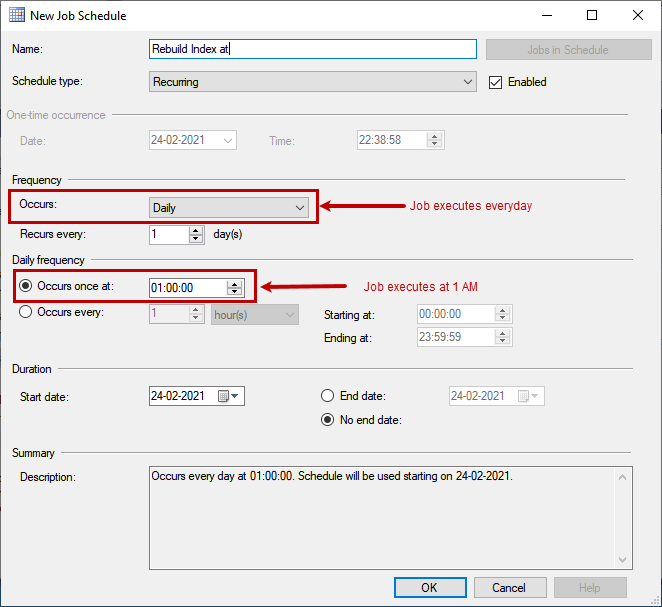
Task: Click the New Job Schedule title bar icon
Action: [17, 16]
